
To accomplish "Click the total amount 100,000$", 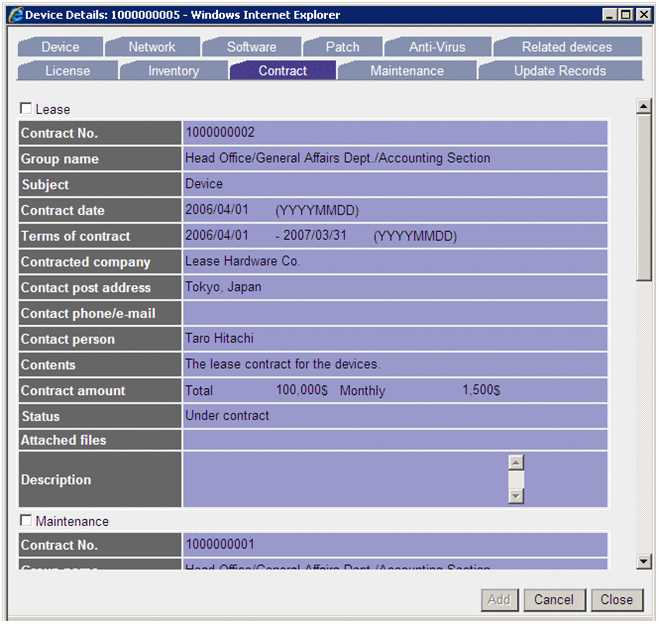I will tap(301, 390).
